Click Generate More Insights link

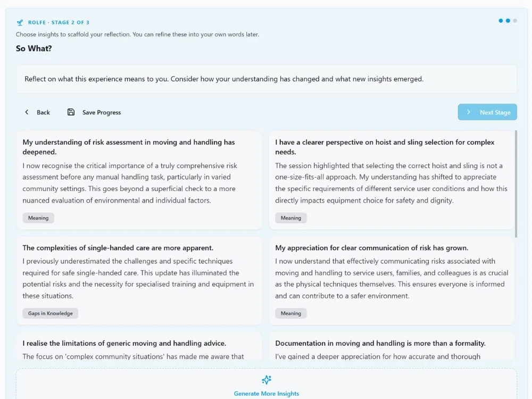[267, 394]
